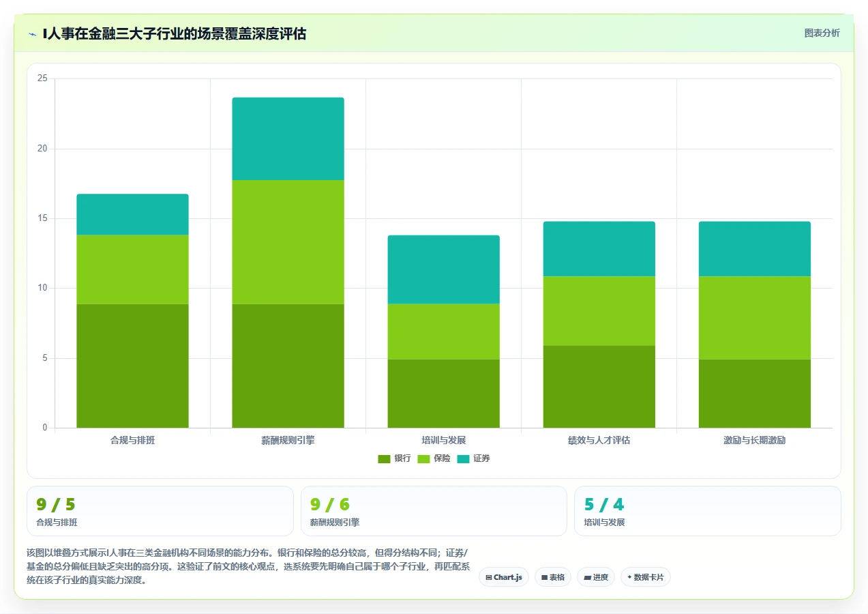
Task: Click the 证券 segment of 薪酬规则引擎 bar
Action: [288, 138]
